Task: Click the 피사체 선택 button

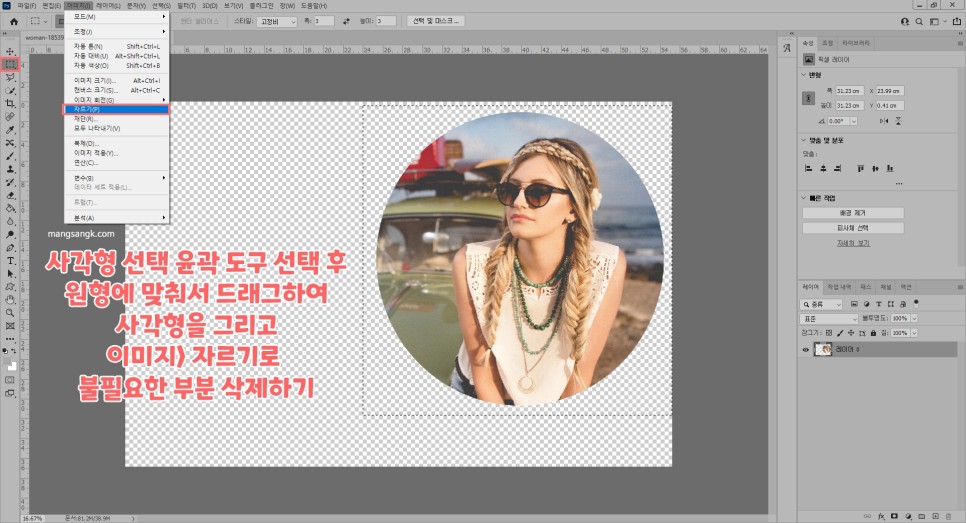Action: click(853, 228)
